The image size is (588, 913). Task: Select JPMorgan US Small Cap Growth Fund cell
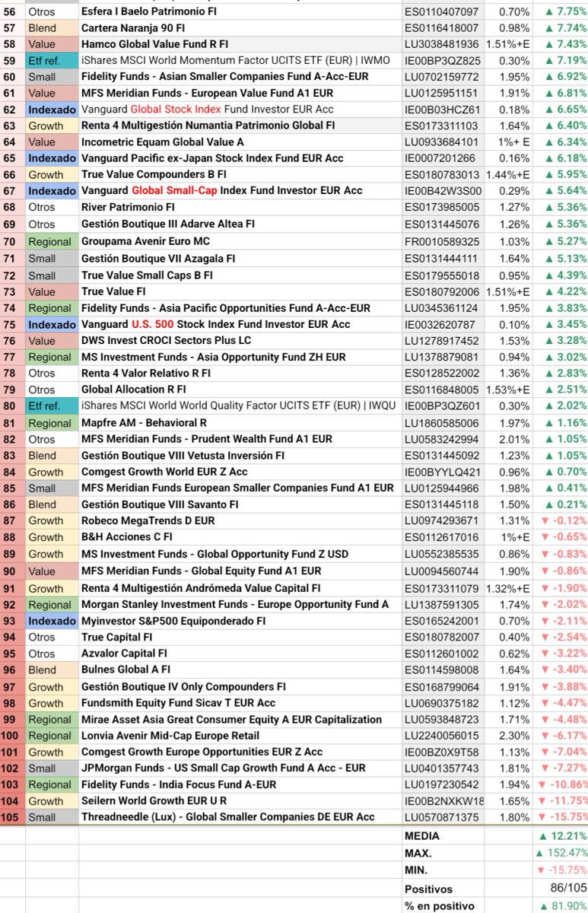click(x=223, y=768)
